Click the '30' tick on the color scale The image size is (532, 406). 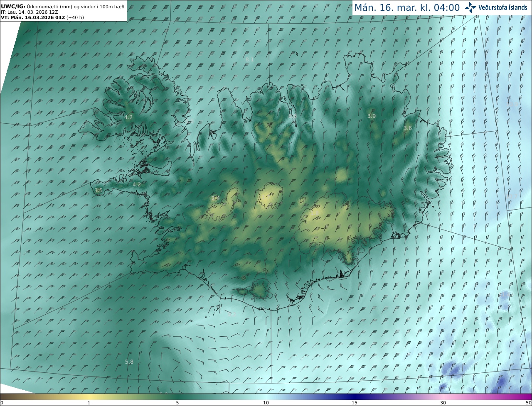click(443, 403)
